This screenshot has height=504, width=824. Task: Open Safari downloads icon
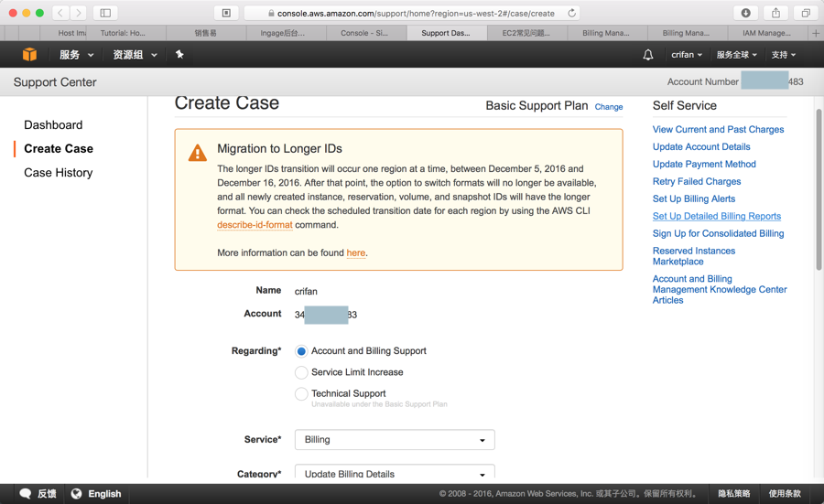click(746, 13)
